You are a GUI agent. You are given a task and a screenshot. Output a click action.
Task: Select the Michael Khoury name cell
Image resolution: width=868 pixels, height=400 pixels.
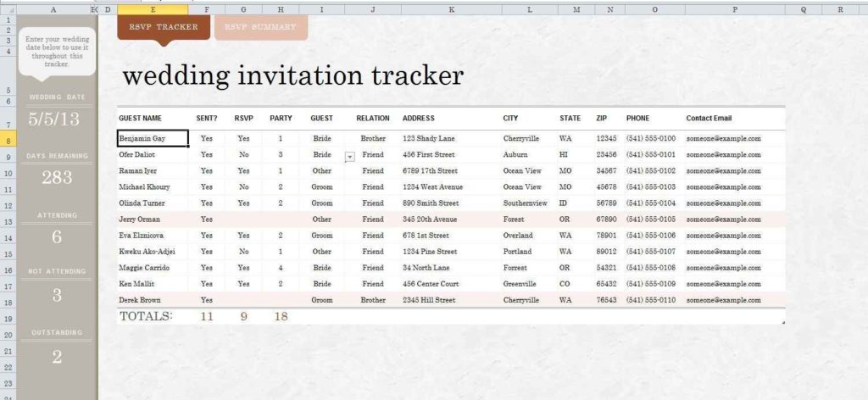click(x=153, y=187)
